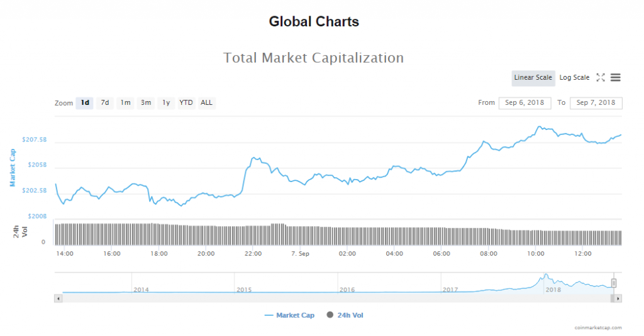Switch to Log Scale

574,77
